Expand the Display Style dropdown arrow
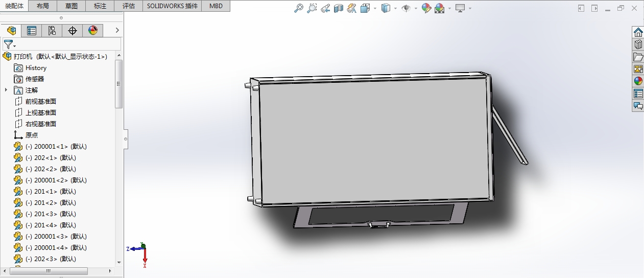Image resolution: width=644 pixels, height=278 pixels. 396,8
